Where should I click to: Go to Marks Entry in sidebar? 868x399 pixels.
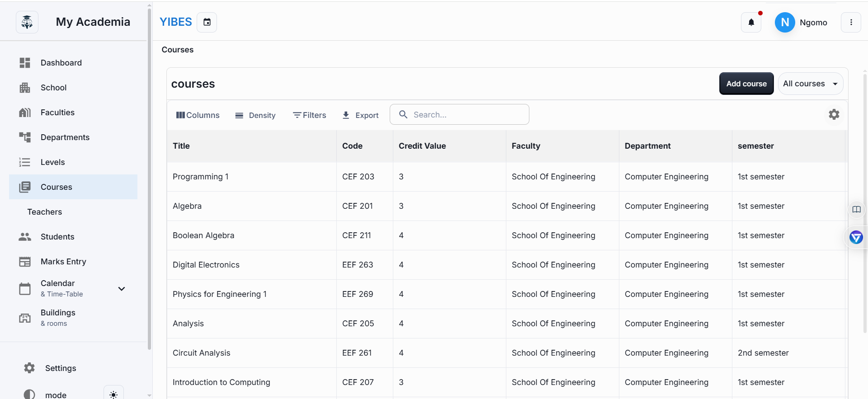(x=63, y=262)
